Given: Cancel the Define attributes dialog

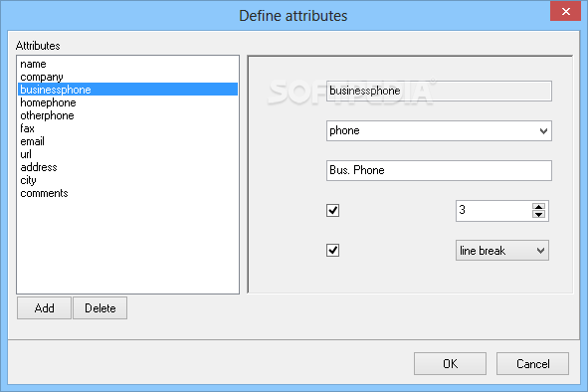Looking at the screenshot, I should click(x=532, y=363).
